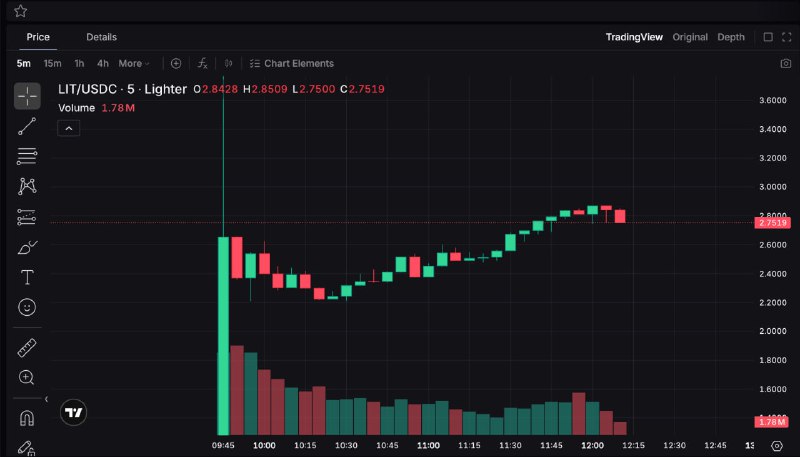This screenshot has height=457, width=800.
Task: Toggle magnet snap mode
Action: (x=27, y=418)
